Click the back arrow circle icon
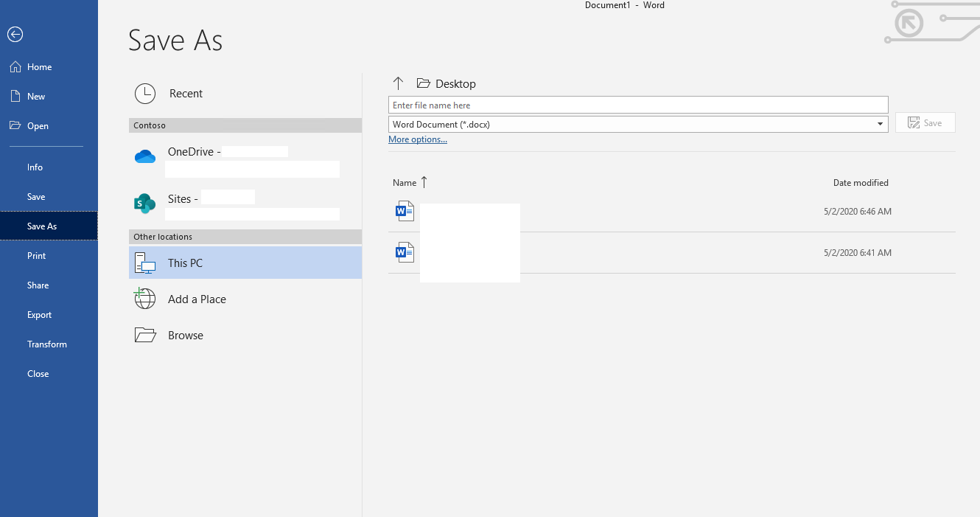The height and width of the screenshot is (517, 980). [15, 34]
